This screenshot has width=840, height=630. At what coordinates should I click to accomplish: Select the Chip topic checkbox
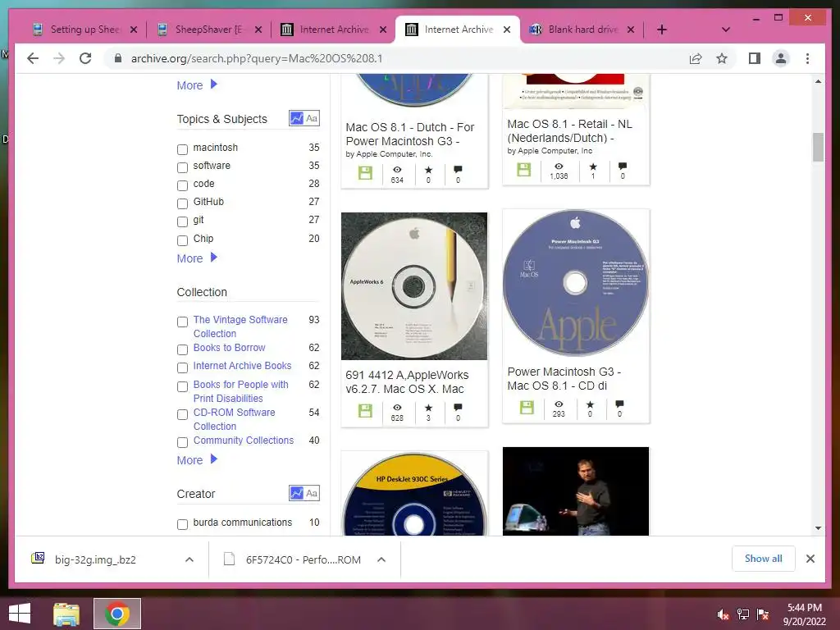(x=182, y=240)
